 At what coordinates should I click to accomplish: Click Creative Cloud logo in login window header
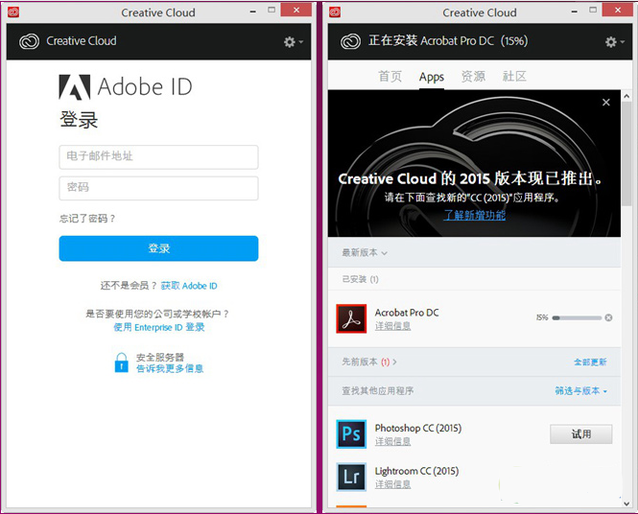click(x=29, y=41)
